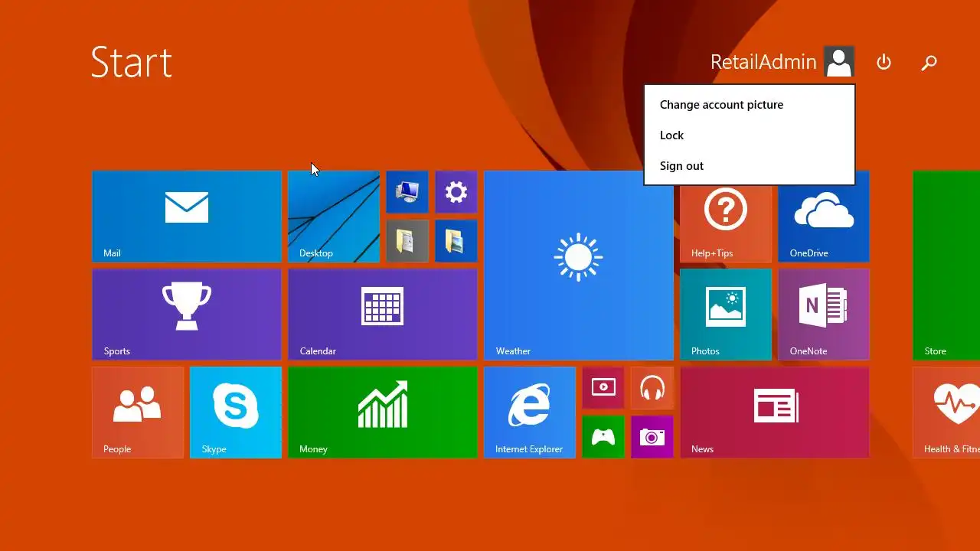
Task: Choose Sign out from the account menu
Action: point(749,166)
